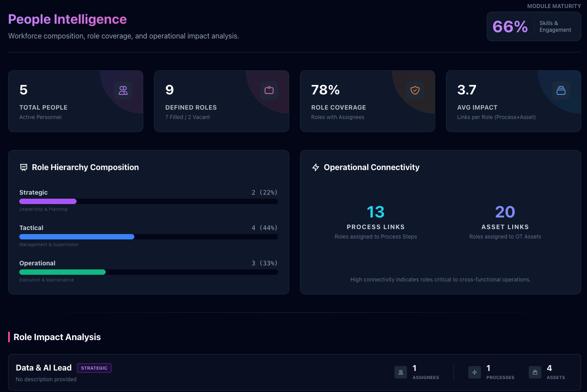Click the 78% Role Coverage value
The height and width of the screenshot is (392, 587).
tap(326, 90)
